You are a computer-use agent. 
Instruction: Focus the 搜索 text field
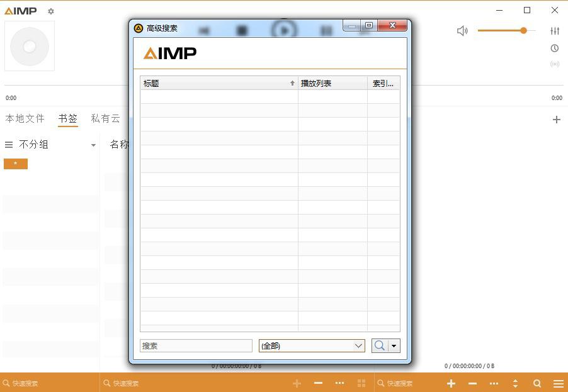coord(196,345)
